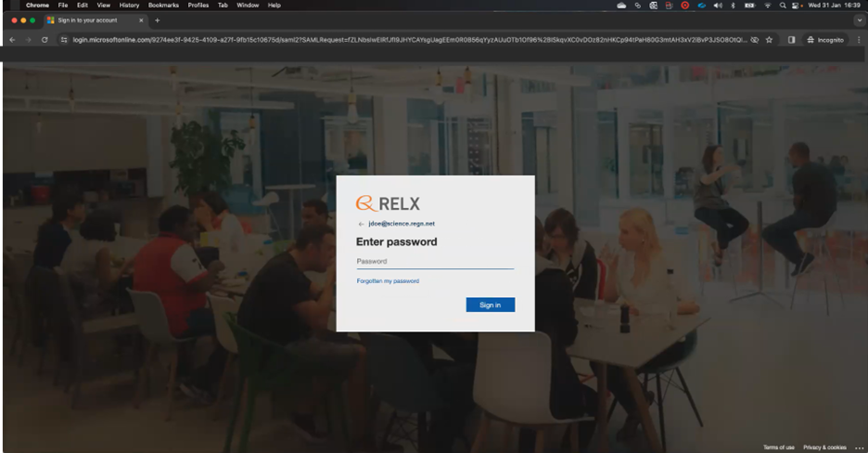Open the Bookmarks menu
This screenshot has height=453, width=868.
(x=163, y=5)
